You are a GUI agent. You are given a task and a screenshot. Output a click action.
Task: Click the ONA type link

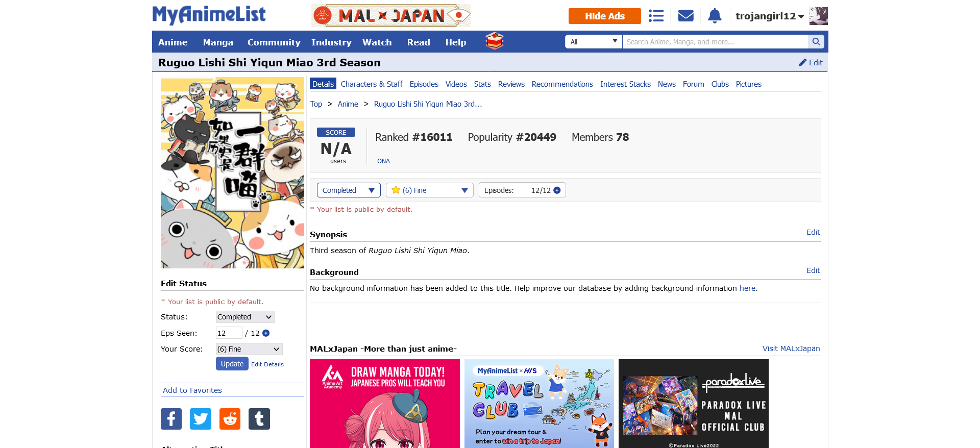[x=383, y=161]
